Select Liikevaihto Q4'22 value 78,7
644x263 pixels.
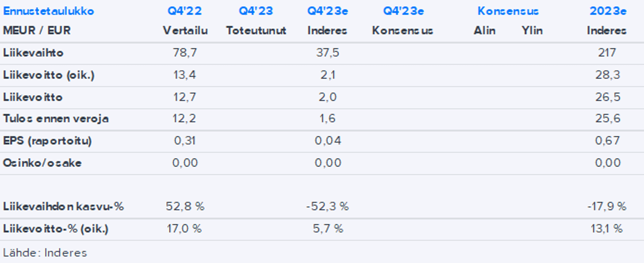click(x=185, y=53)
